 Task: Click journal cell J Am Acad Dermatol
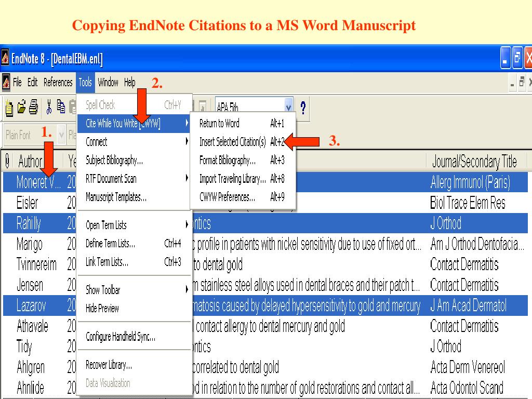(x=469, y=305)
